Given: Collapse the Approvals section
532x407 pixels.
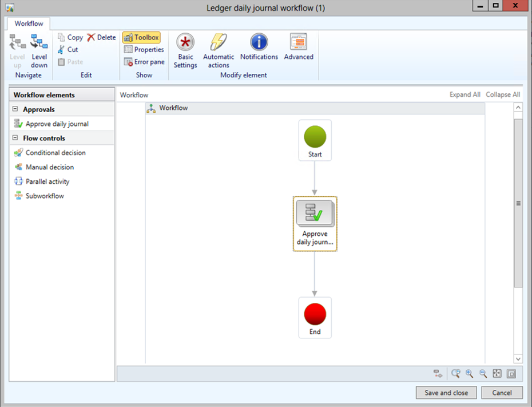Looking at the screenshot, I should coord(15,109).
